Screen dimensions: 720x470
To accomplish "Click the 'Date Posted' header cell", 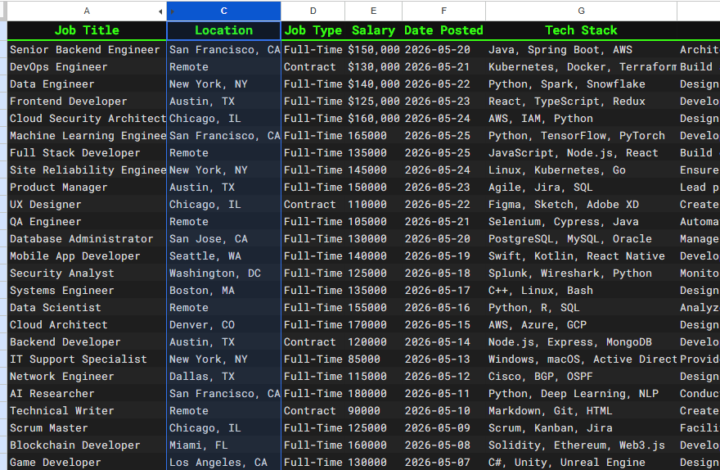I will point(444,31).
